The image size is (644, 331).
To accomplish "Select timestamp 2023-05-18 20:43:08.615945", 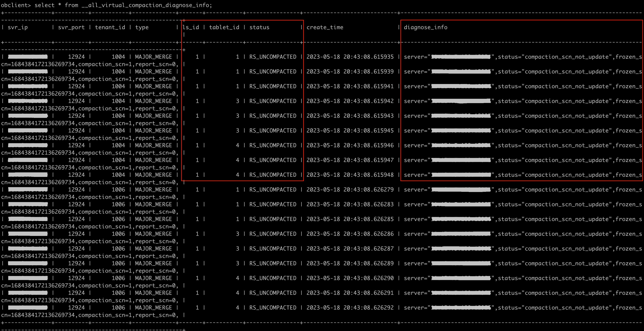I will (350, 131).
